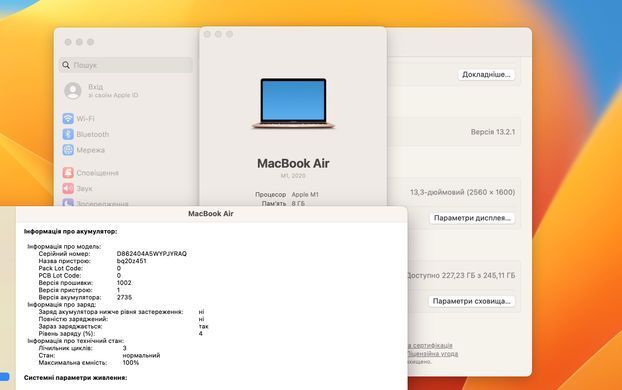
Task: Focus the Пошук search field
Action: click(126, 65)
